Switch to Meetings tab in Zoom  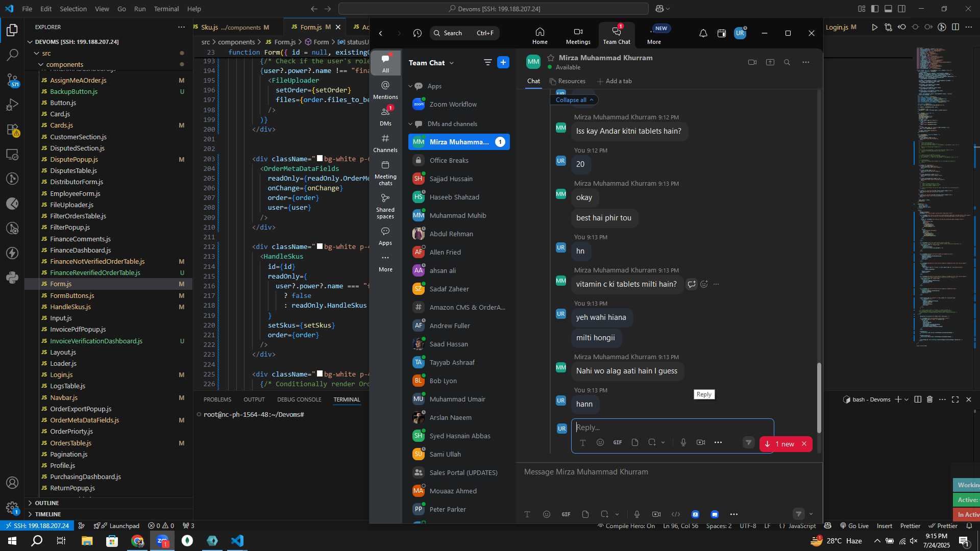[578, 35]
